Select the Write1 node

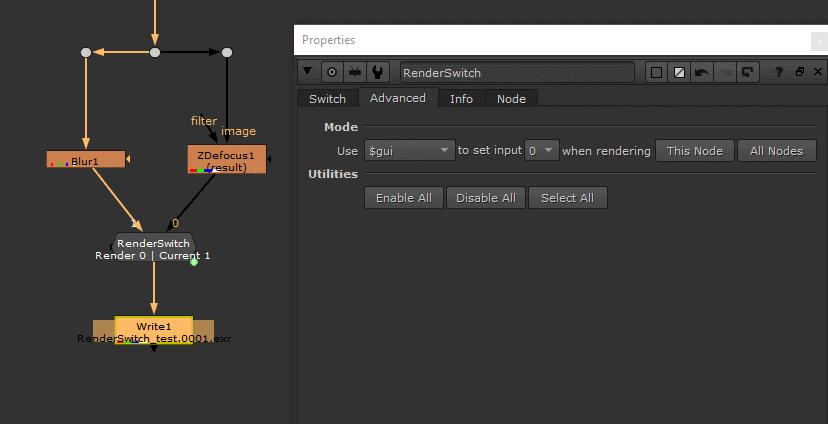pyautogui.click(x=154, y=330)
